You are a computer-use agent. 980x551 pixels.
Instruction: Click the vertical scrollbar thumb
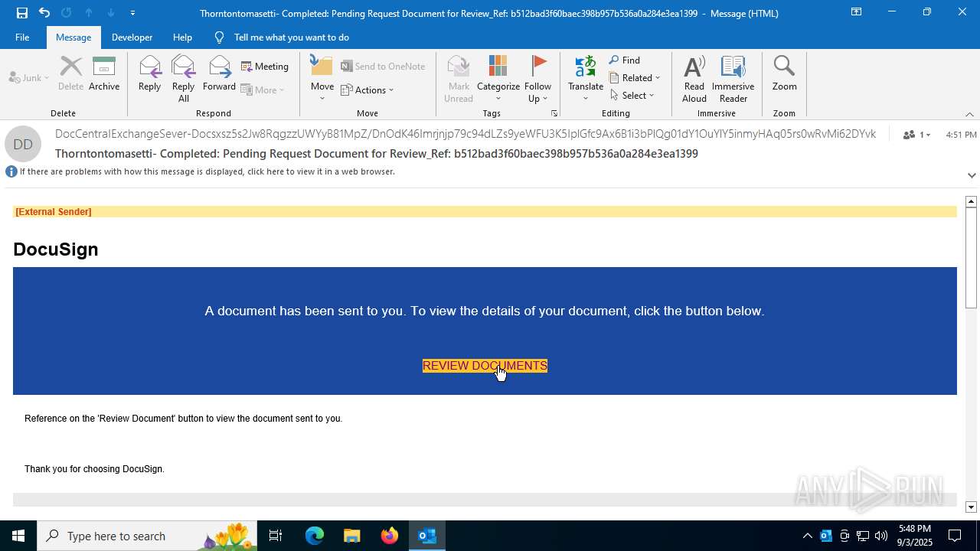(971, 258)
